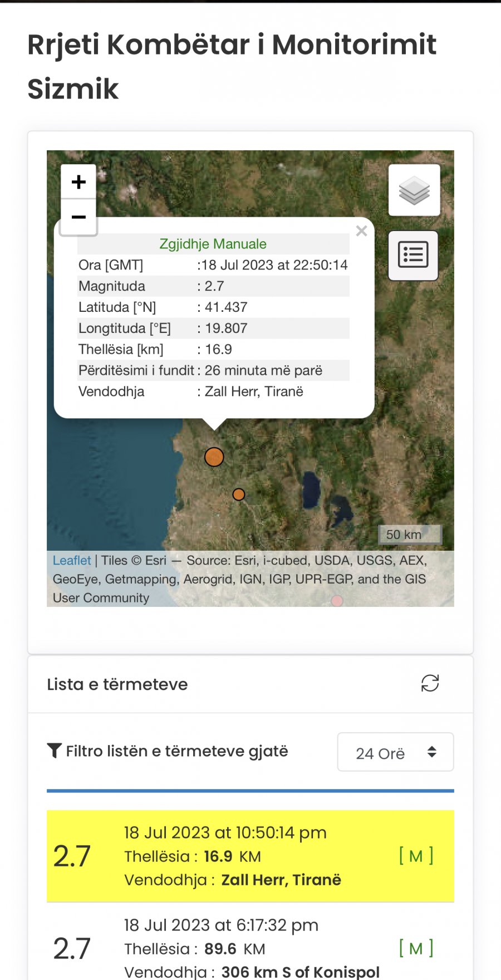Click the 26 minuta më parë update text
Screen dimensions: 501x980
click(263, 371)
